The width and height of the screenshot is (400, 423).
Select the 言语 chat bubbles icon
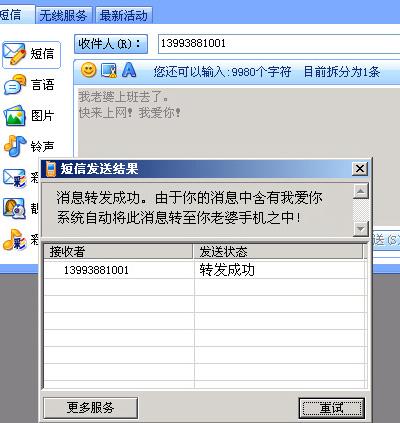pyautogui.click(x=15, y=84)
